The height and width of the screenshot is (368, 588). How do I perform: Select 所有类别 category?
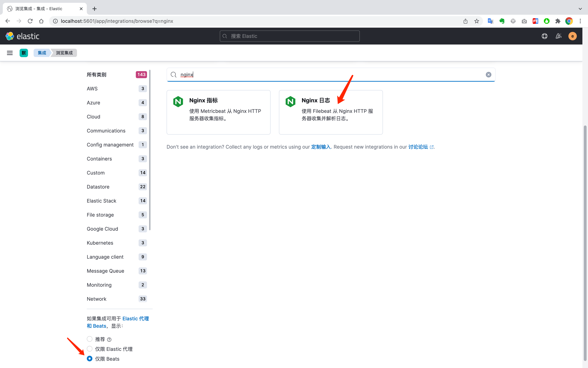click(117, 75)
